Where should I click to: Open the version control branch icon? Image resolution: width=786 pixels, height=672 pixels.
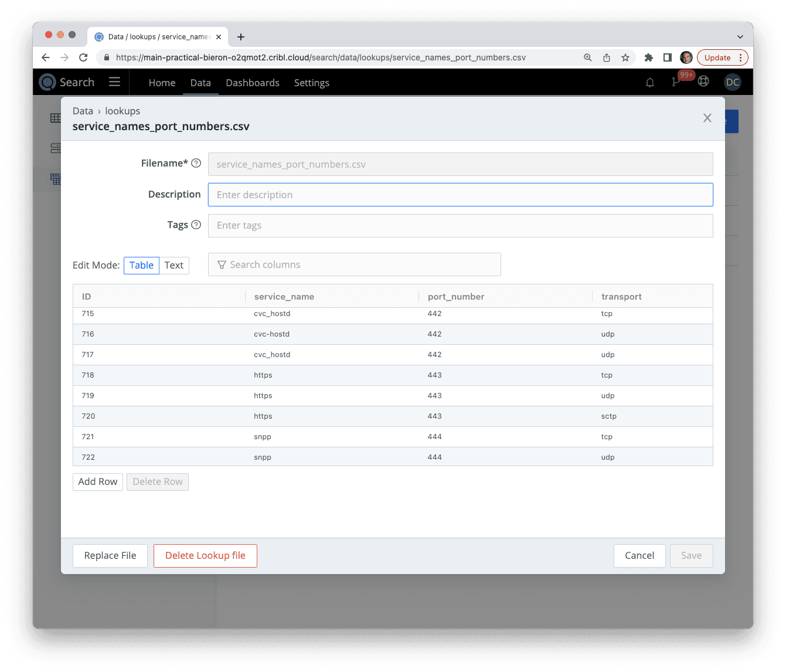coord(676,83)
